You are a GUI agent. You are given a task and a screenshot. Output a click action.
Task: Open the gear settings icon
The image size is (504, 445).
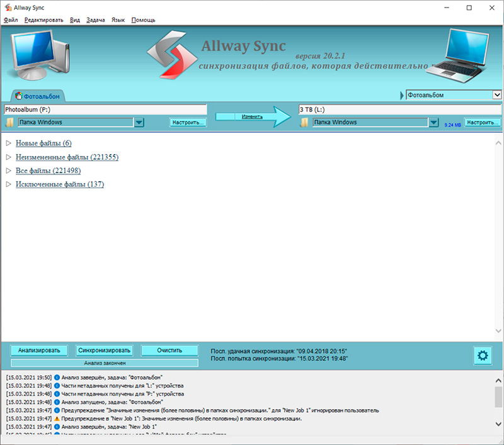(x=483, y=356)
